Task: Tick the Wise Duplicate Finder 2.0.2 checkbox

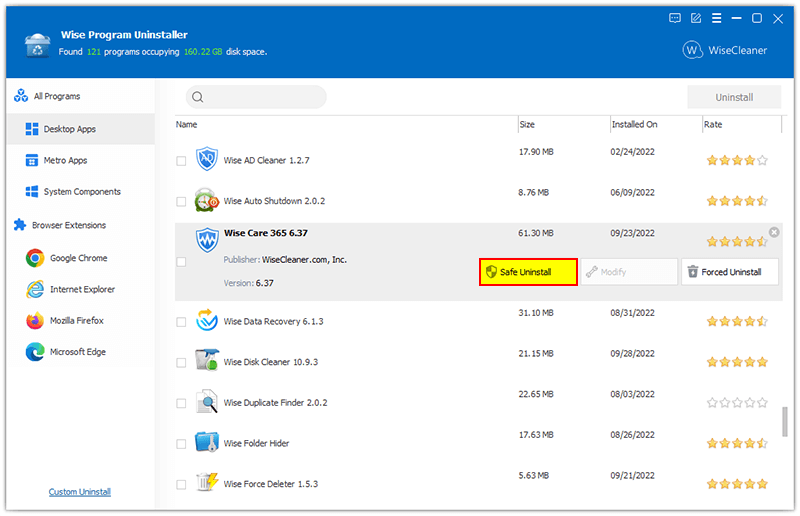Action: 181,403
